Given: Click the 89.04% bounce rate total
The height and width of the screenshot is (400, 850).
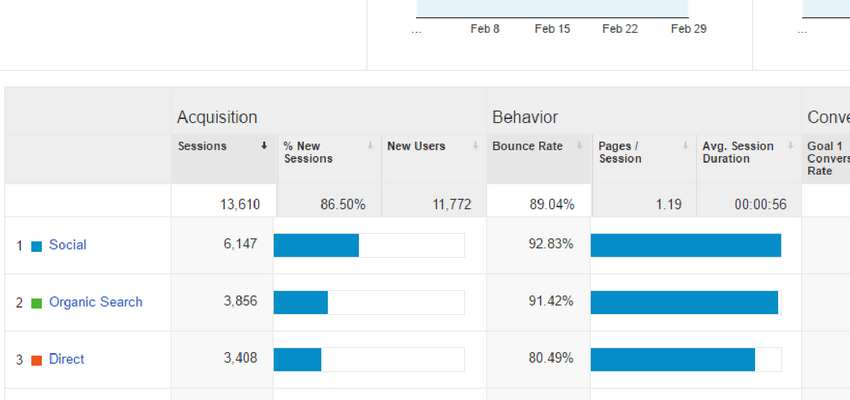Looking at the screenshot, I should (x=552, y=205).
